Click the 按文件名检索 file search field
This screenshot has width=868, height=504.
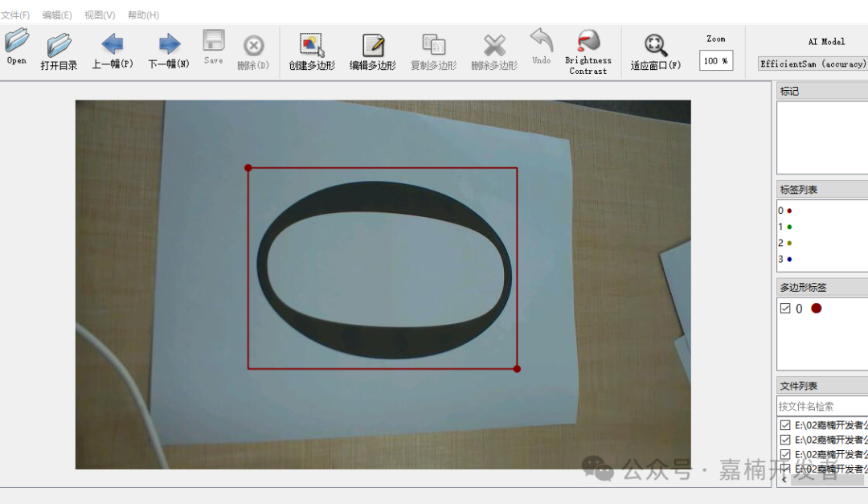(821, 406)
